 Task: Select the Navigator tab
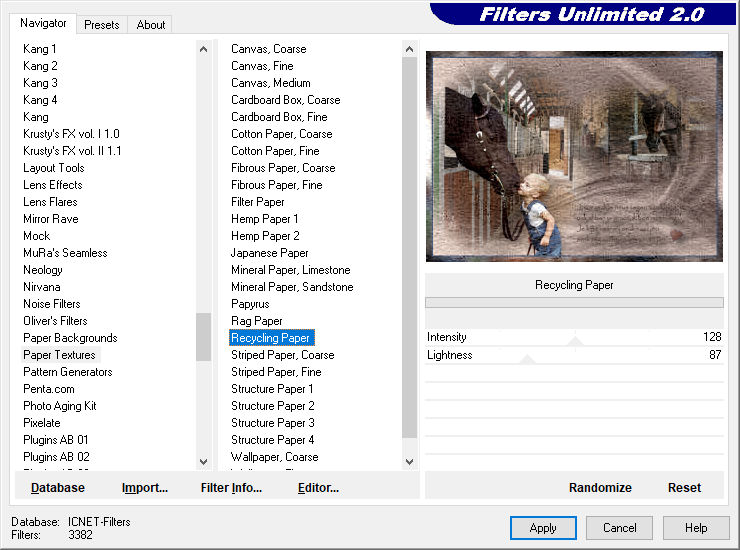[x=43, y=23]
